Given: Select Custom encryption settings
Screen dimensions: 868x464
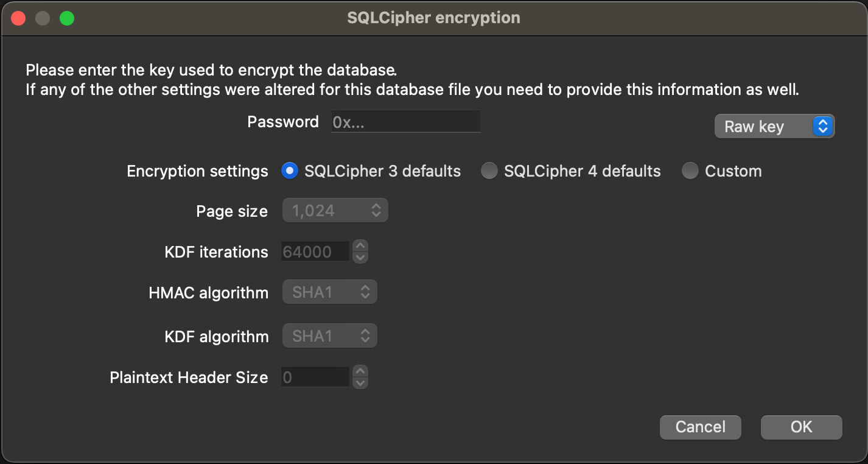Looking at the screenshot, I should click(690, 171).
